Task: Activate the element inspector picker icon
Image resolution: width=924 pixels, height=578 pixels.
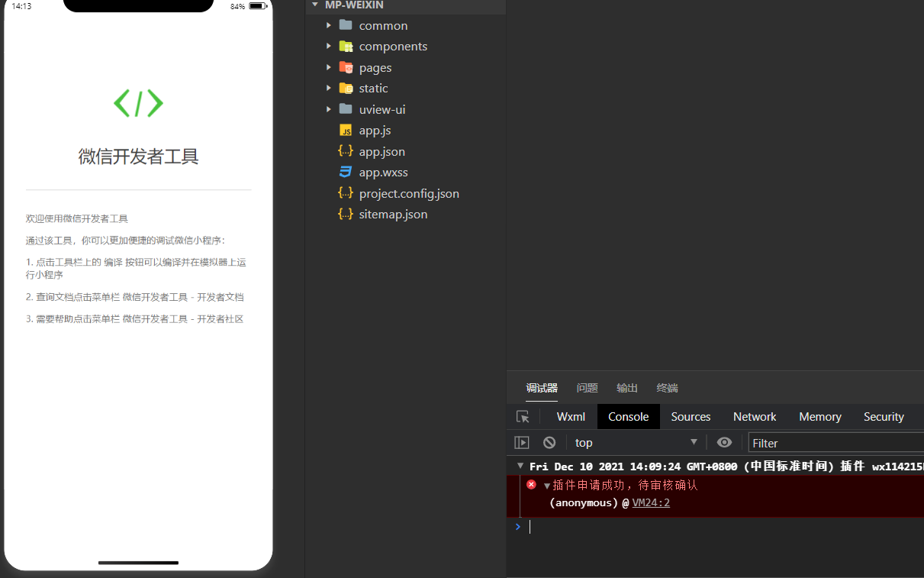Action: pyautogui.click(x=523, y=417)
